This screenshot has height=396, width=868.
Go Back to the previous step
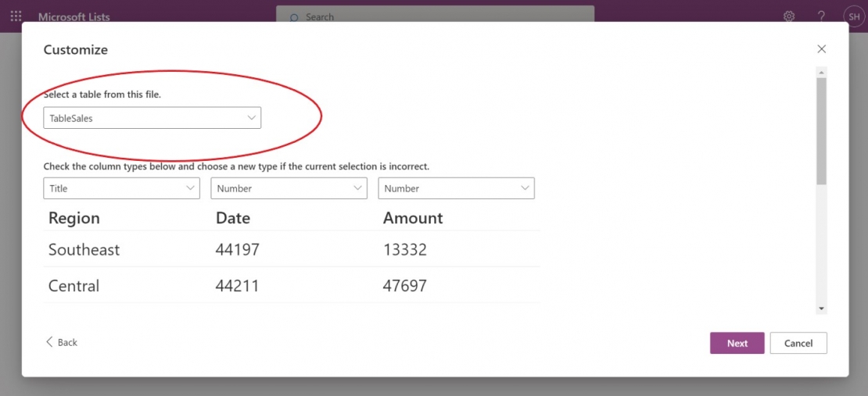point(62,342)
